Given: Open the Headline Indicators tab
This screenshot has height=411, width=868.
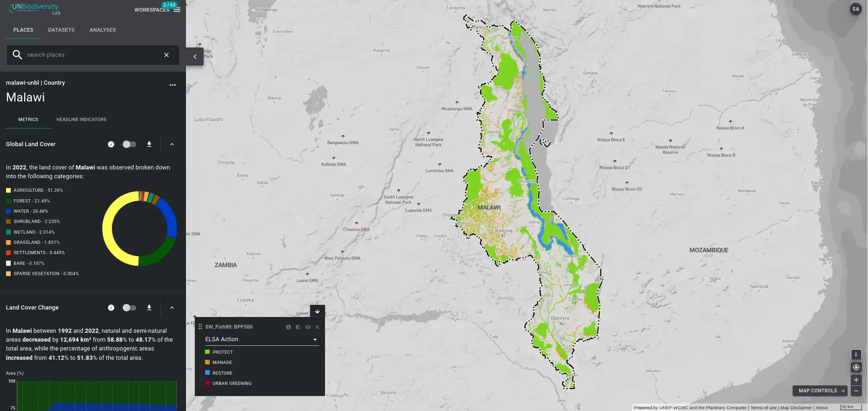Looking at the screenshot, I should [x=81, y=120].
